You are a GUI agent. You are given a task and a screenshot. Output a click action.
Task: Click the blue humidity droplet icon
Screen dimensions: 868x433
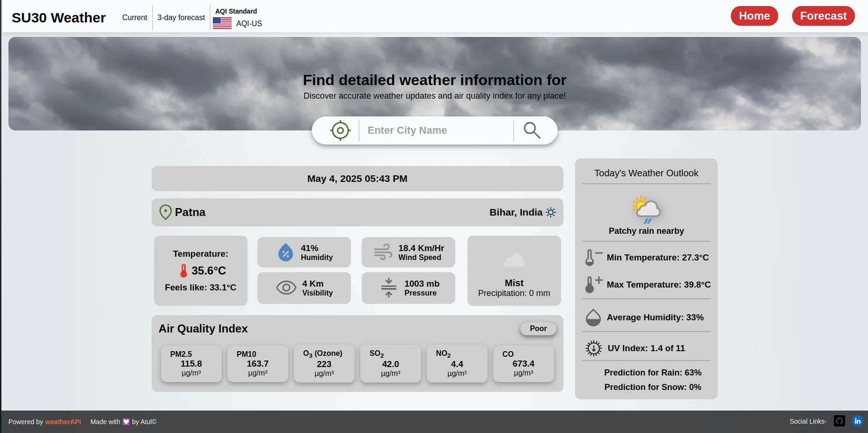(x=285, y=253)
